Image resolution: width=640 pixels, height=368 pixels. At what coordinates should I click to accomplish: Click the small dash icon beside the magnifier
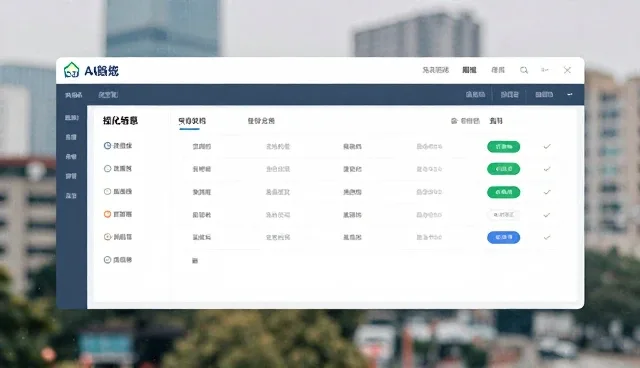pos(544,70)
